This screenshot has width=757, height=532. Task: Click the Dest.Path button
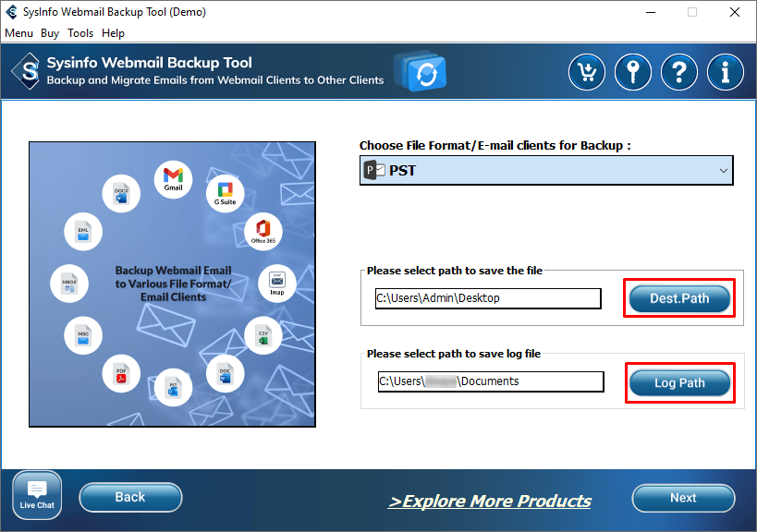[x=679, y=298]
